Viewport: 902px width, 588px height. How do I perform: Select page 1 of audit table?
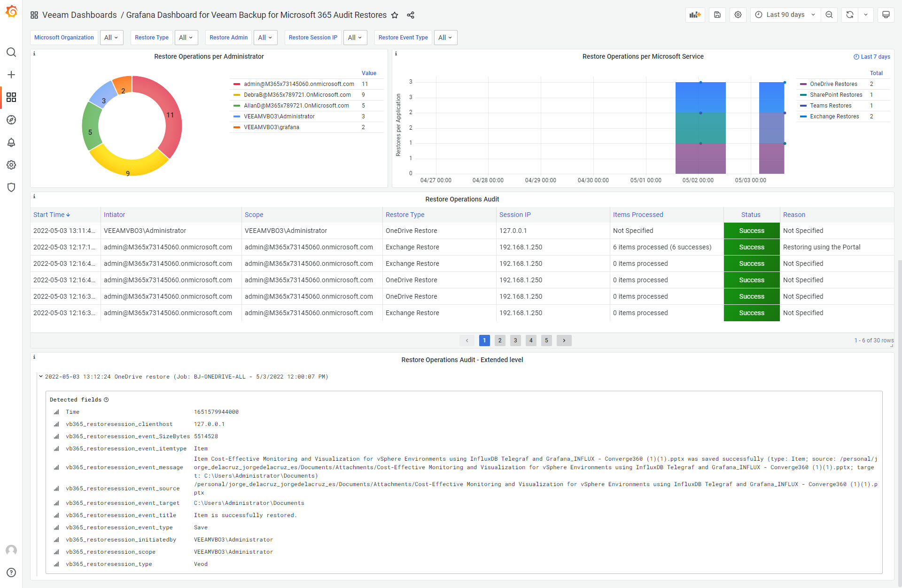tap(484, 340)
